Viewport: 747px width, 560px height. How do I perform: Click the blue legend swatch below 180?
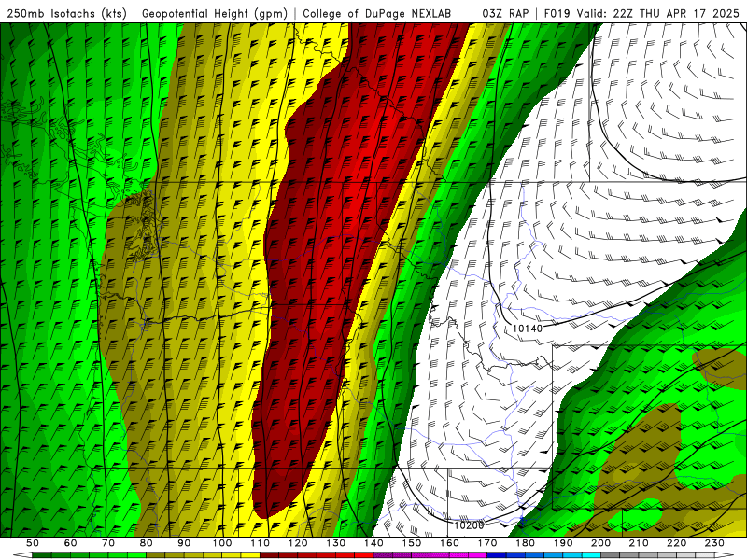pyautogui.click(x=534, y=555)
